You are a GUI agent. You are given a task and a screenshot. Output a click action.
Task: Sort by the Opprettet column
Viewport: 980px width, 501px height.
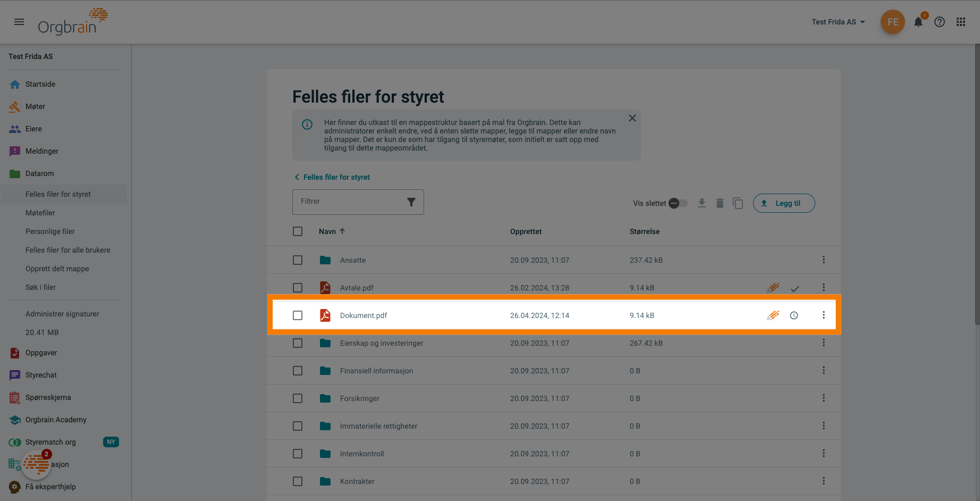pos(526,231)
